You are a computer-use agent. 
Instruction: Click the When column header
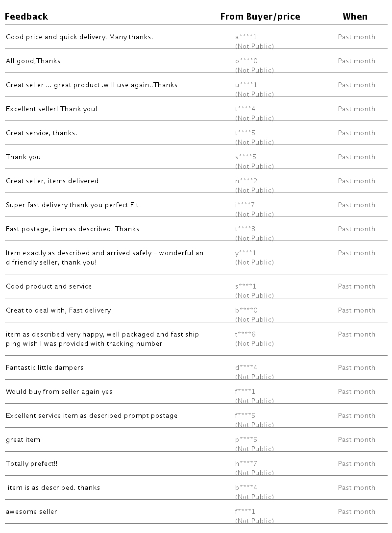coord(355,17)
